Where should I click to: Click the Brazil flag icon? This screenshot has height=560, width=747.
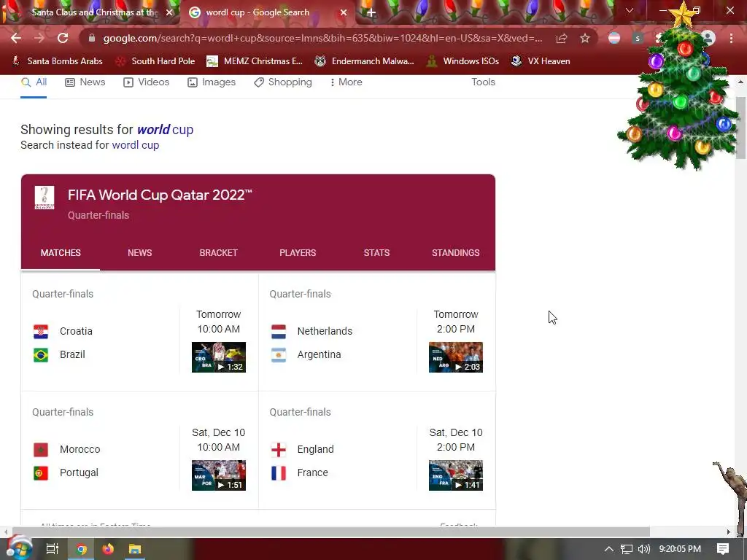(41, 355)
